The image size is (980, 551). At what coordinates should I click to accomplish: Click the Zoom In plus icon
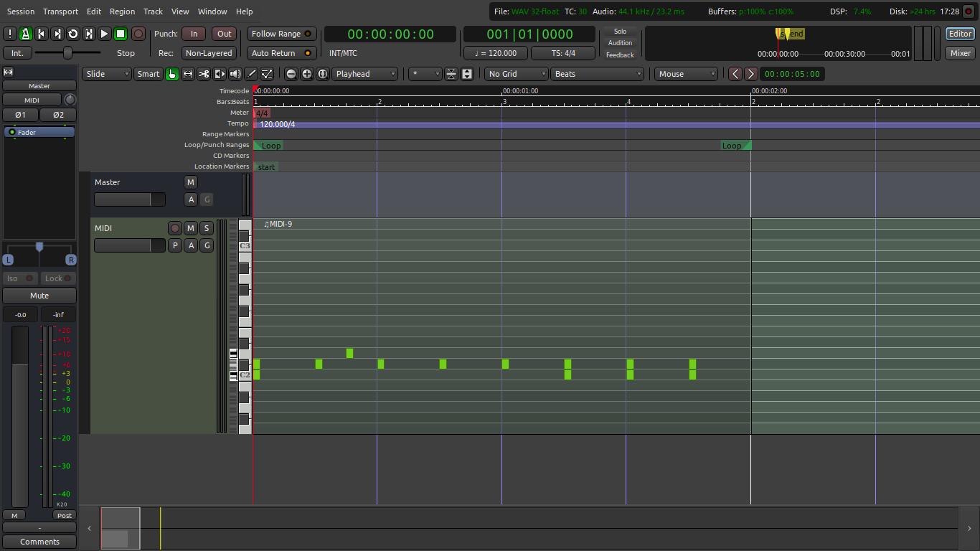coord(306,74)
